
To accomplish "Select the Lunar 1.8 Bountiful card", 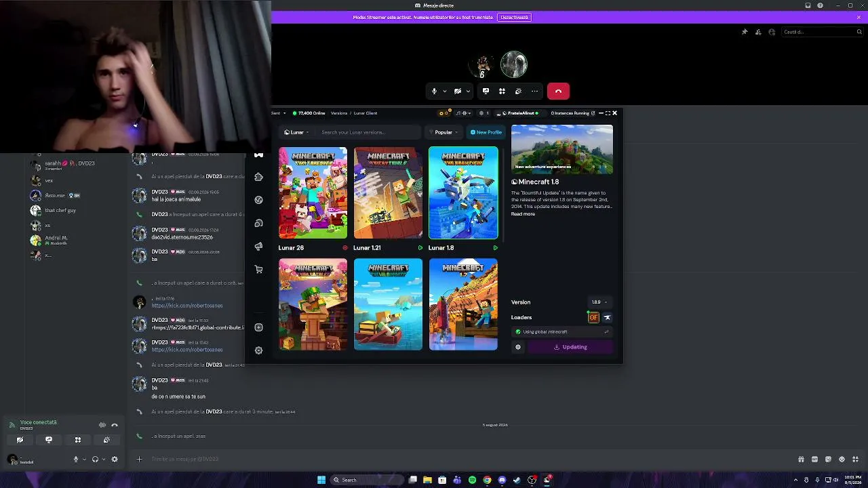I will coord(463,193).
